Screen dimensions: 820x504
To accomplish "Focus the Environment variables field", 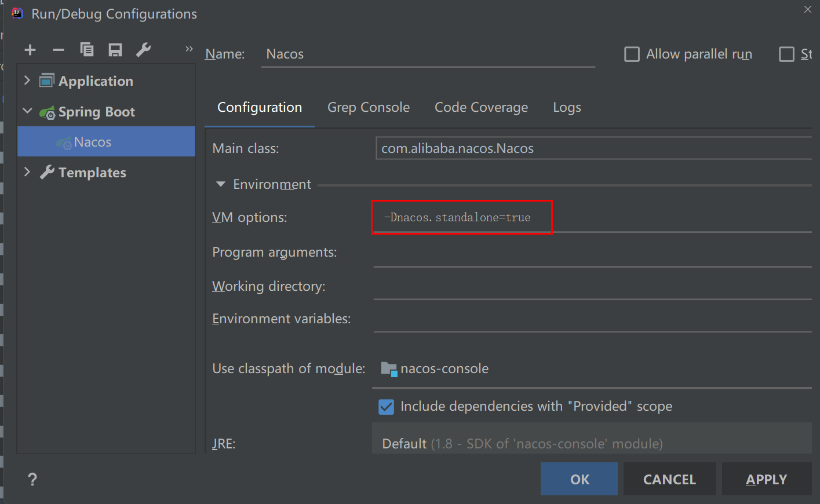I will (592, 319).
